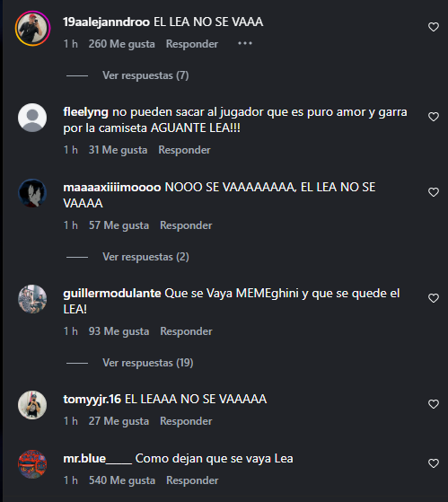Open 19aalejanndroo's story profile picture

[32, 29]
